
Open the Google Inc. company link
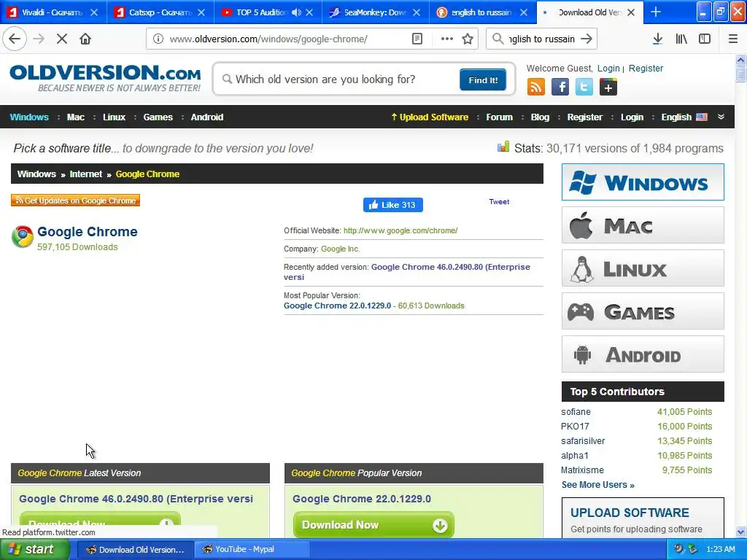tap(340, 249)
